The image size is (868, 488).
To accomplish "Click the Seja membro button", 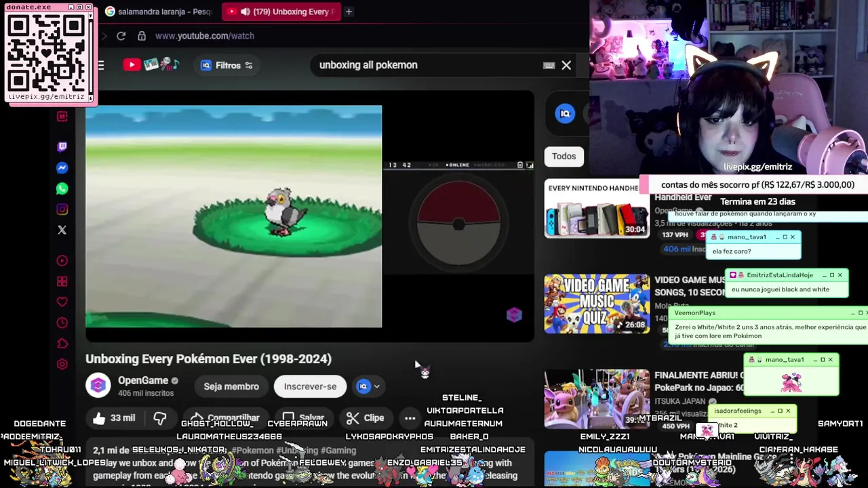I will pos(231,386).
